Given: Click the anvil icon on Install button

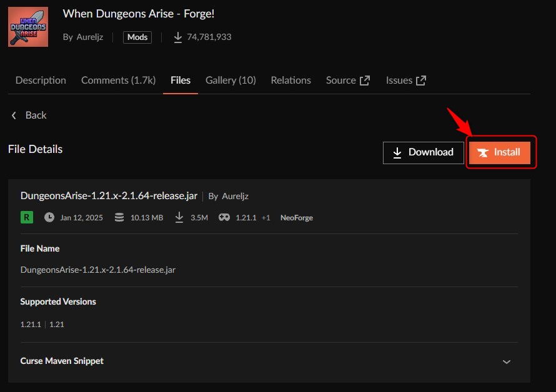Looking at the screenshot, I should (x=483, y=153).
